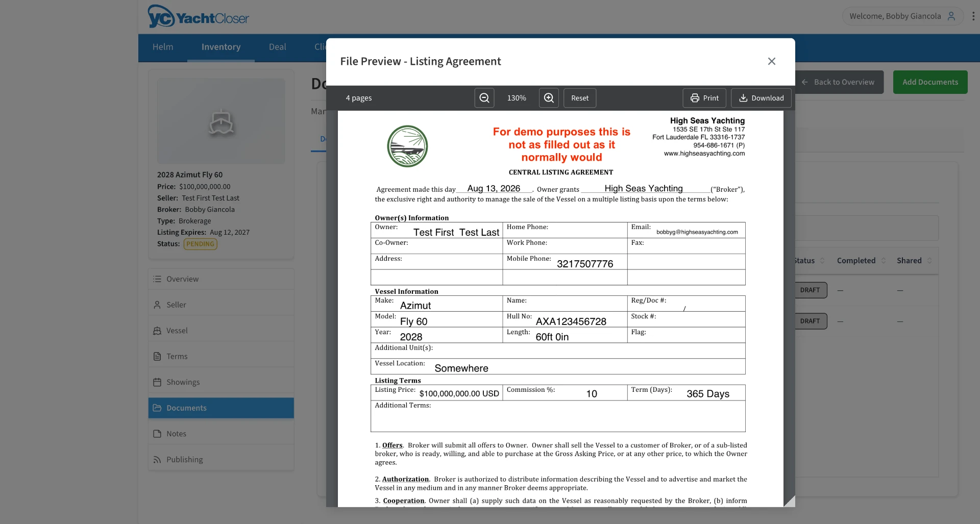Click the 130% zoom value
This screenshot has height=524, width=980.
click(517, 98)
